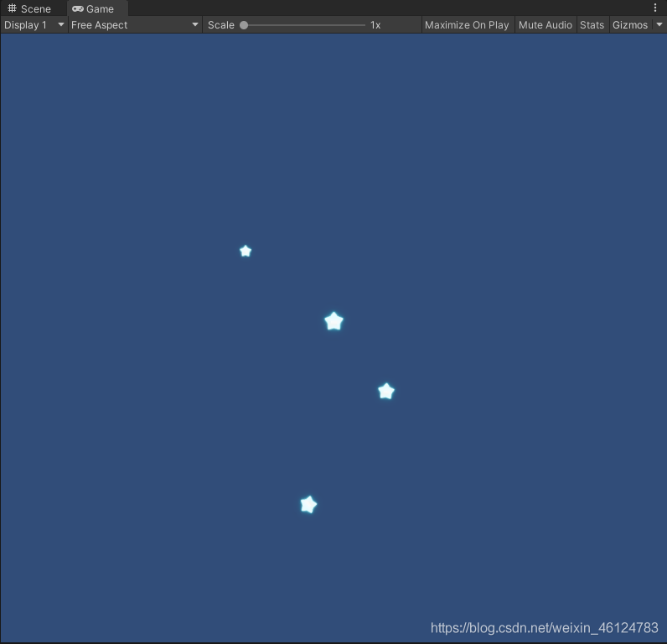
Task: Toggle Maximize On Play
Action: (467, 25)
